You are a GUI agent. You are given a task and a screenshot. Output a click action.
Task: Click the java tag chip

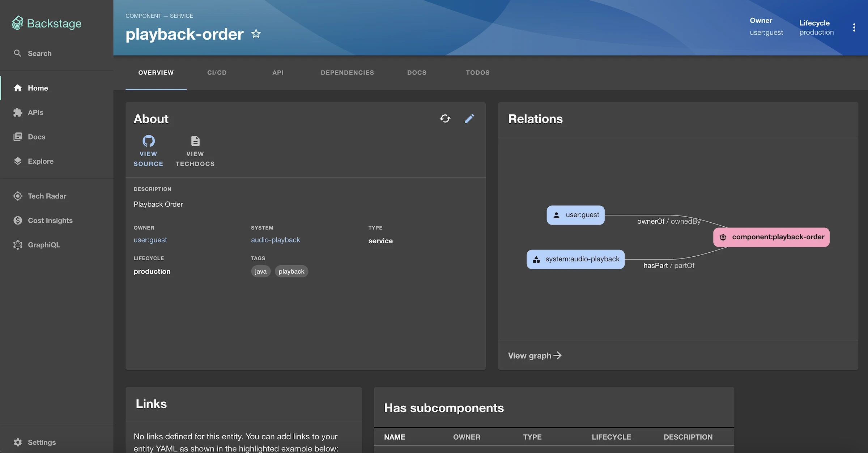[260, 272]
